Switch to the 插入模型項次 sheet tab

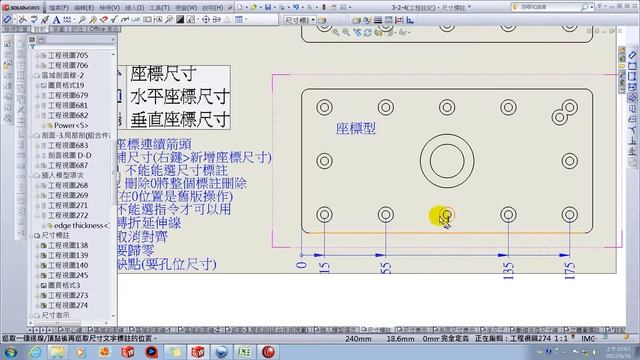[x=335, y=329]
